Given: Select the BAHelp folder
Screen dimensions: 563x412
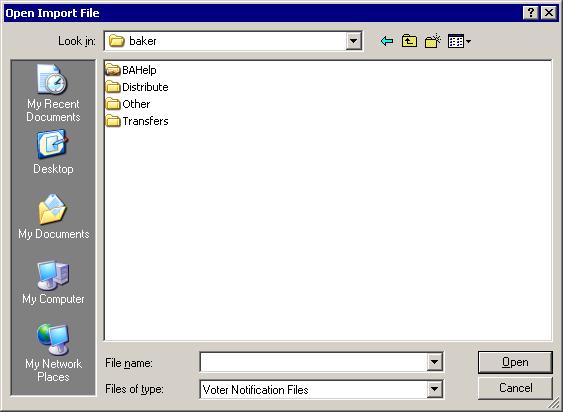Looking at the screenshot, I should click(x=131, y=70).
